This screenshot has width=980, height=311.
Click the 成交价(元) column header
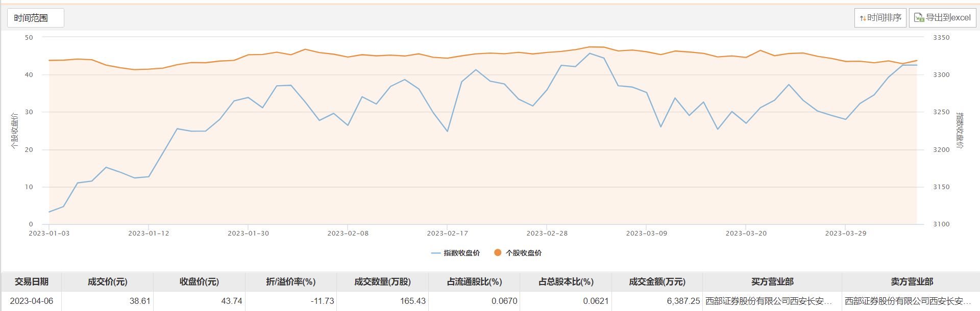[x=107, y=282]
